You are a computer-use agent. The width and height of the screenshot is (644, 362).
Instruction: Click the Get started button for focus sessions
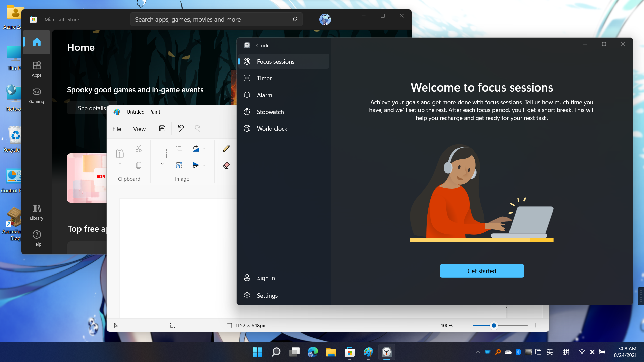pyautogui.click(x=481, y=270)
